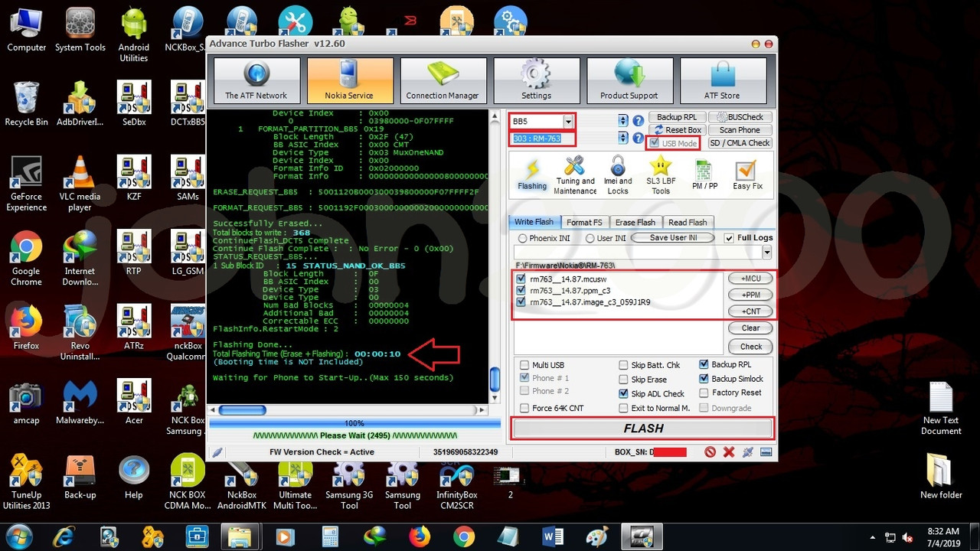The height and width of the screenshot is (551, 980).
Task: Click the red stop icon in status bar
Action: coord(710,452)
